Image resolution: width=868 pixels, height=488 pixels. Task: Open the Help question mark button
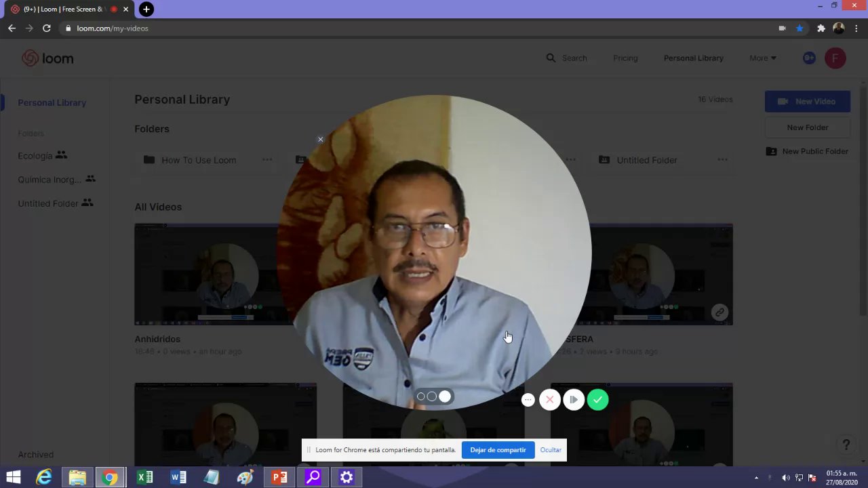[x=846, y=445]
